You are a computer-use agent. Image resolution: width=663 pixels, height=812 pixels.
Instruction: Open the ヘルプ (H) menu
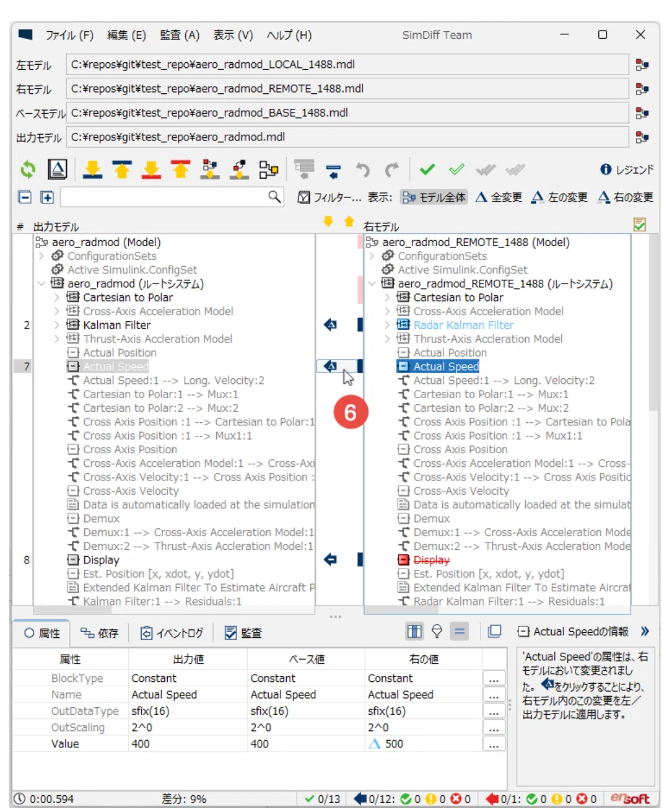pyautogui.click(x=289, y=35)
